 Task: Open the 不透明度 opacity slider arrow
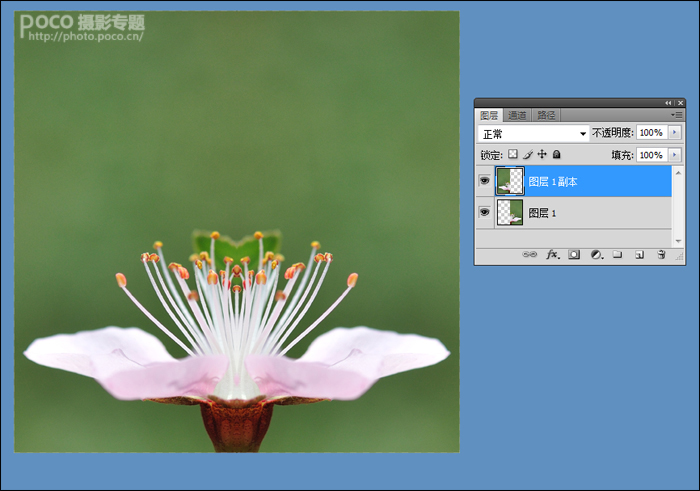click(675, 133)
